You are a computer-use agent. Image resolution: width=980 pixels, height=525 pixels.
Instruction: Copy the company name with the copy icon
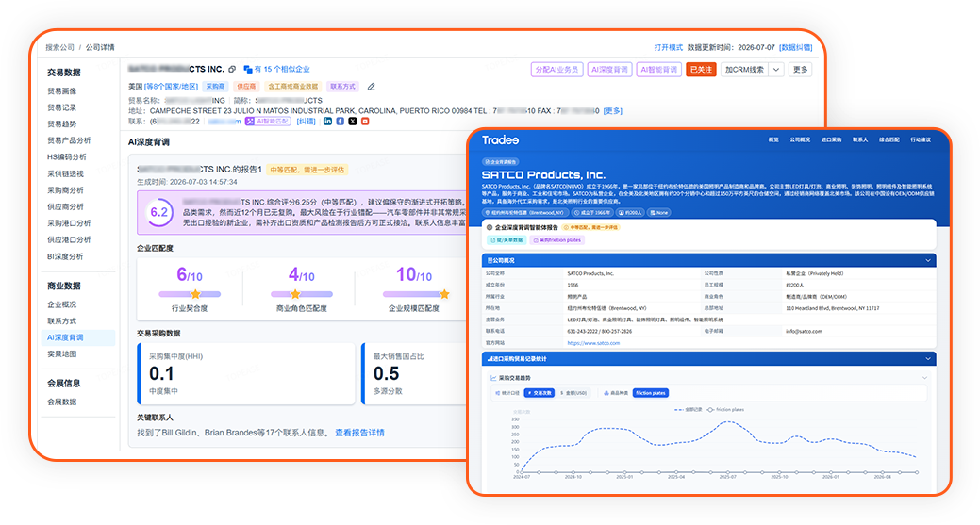232,70
